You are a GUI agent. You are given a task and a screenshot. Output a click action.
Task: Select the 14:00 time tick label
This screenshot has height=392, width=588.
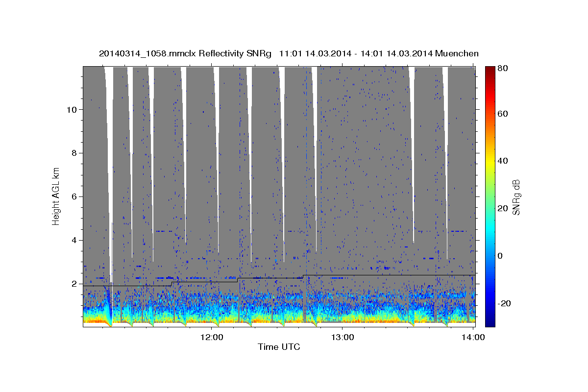pos(473,337)
